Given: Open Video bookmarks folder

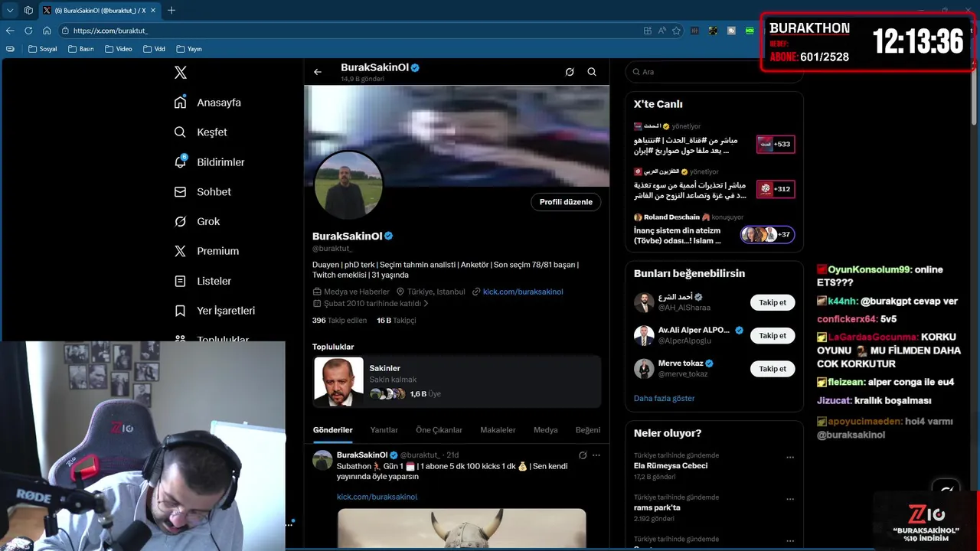Looking at the screenshot, I should click(x=118, y=49).
